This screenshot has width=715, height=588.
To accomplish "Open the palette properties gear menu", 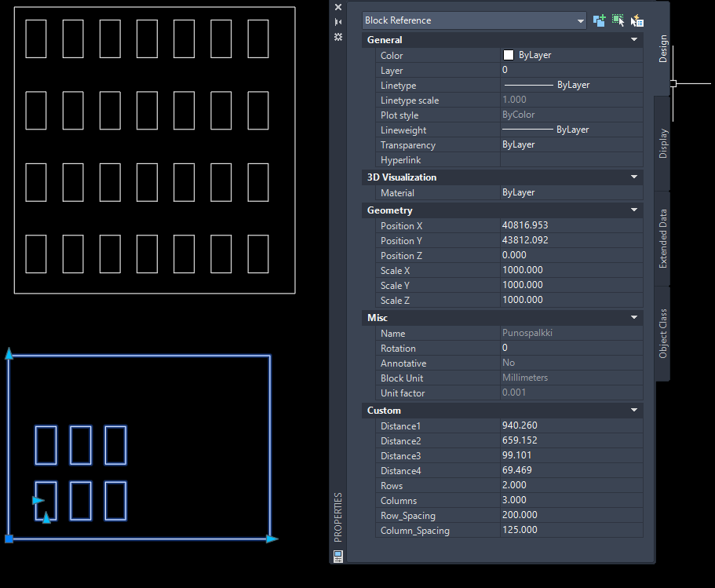I will (338, 37).
